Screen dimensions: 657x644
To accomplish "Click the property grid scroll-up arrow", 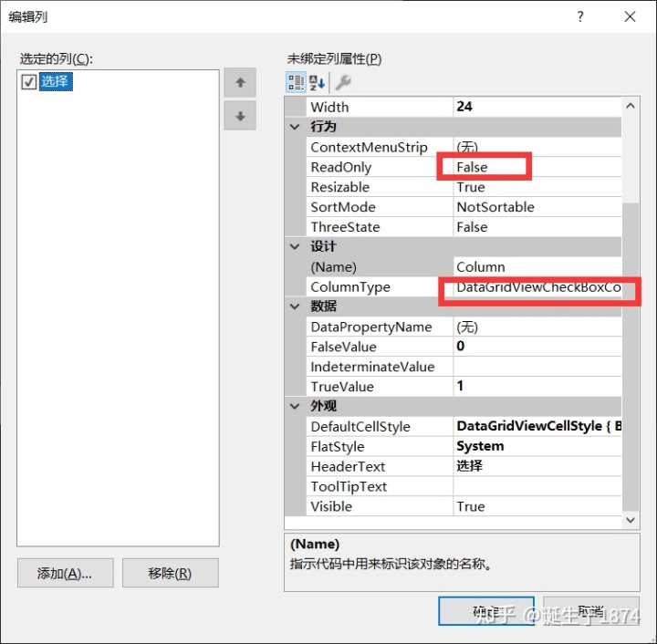I will [631, 106].
